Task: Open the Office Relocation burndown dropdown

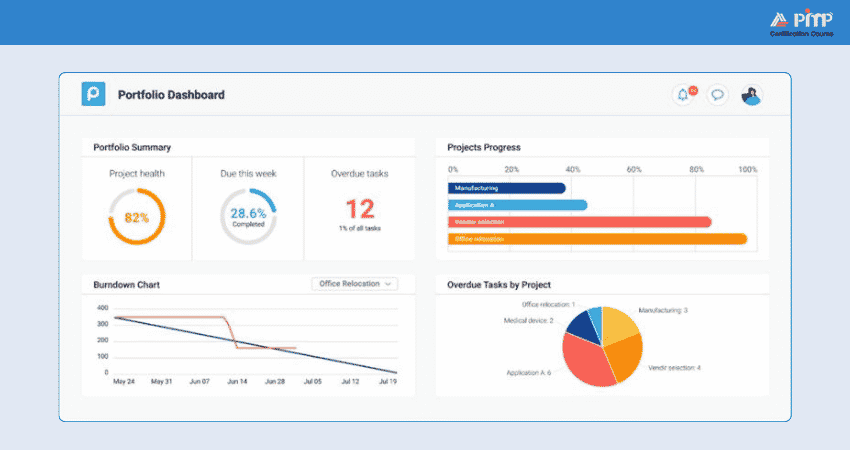Action: [x=355, y=284]
